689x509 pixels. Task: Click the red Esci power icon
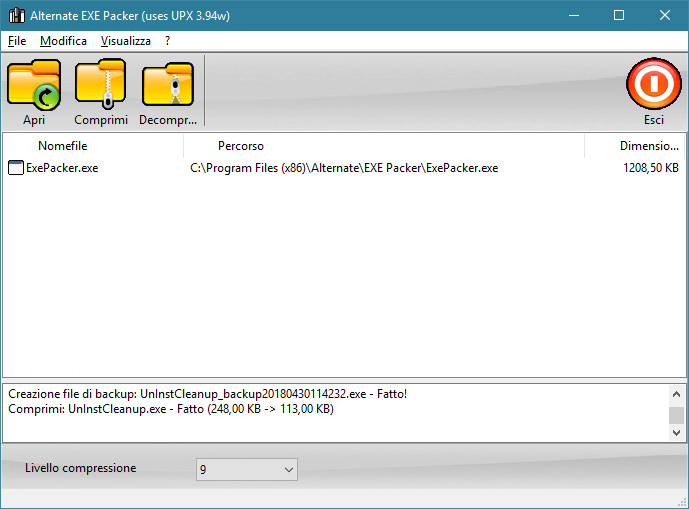(653, 85)
